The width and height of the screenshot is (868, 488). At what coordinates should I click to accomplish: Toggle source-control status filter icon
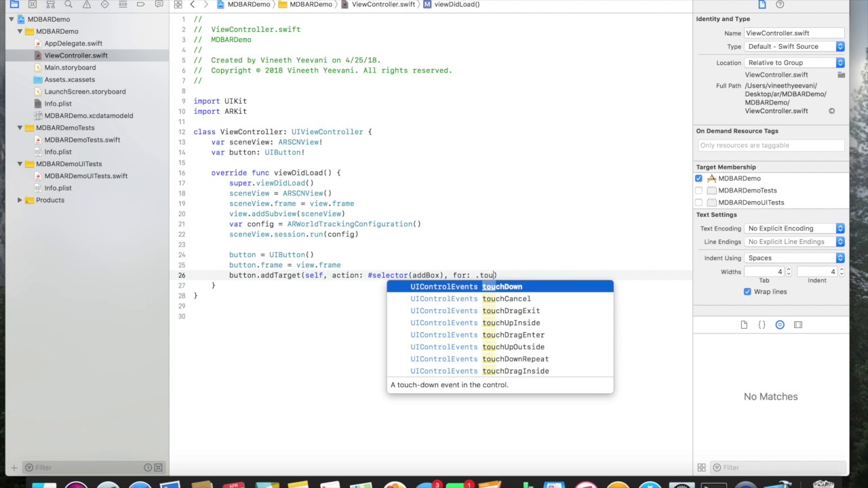coord(159,467)
